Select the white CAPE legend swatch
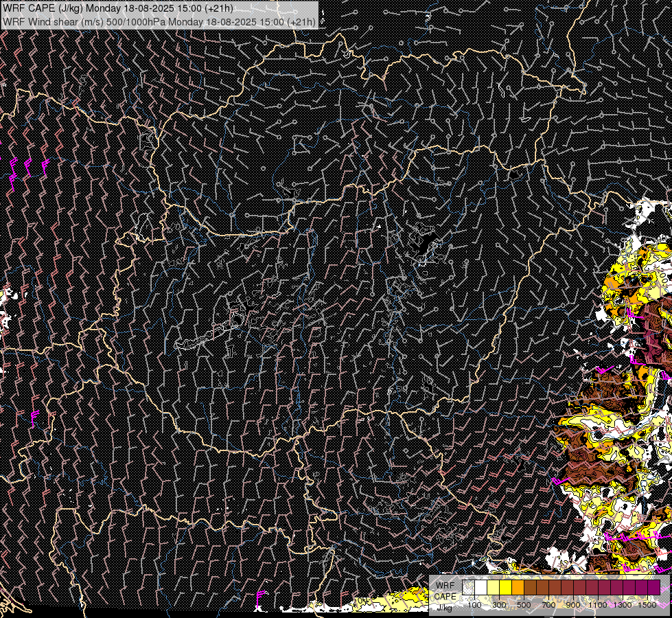This screenshot has height=618, width=672. tap(481, 588)
